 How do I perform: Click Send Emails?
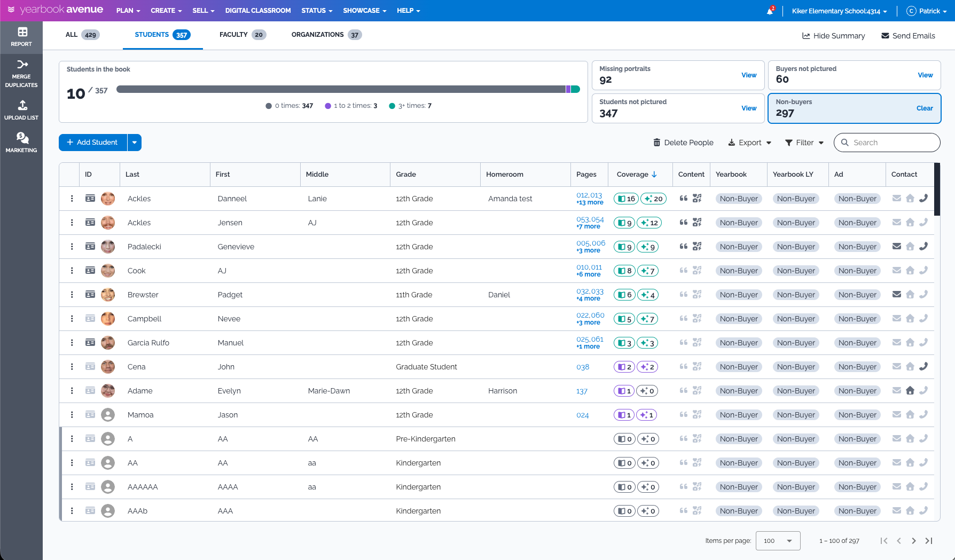pyautogui.click(x=908, y=36)
